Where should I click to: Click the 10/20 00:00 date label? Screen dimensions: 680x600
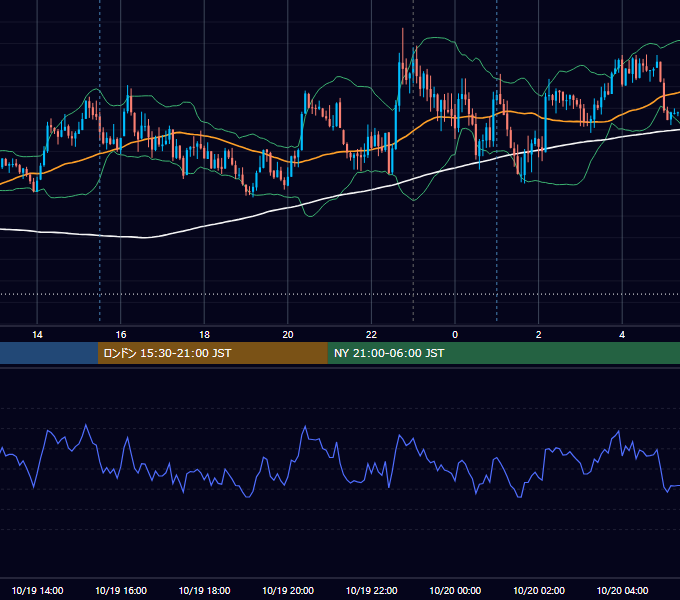[455, 590]
